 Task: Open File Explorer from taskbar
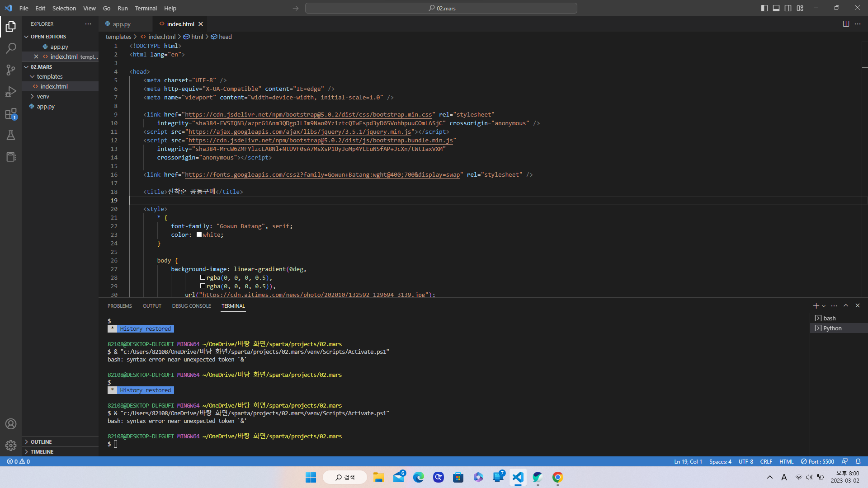378,477
